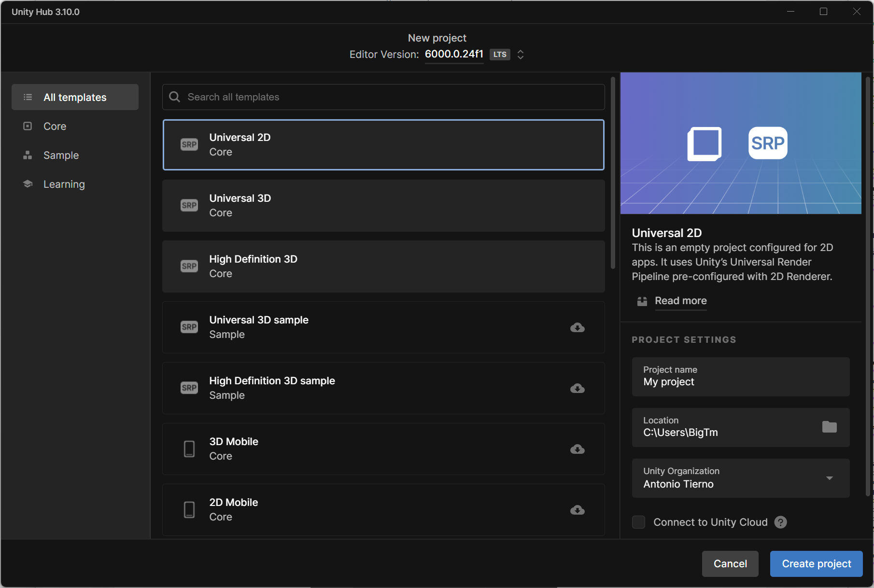
Task: Click the help icon next to Unity Cloud
Action: pyautogui.click(x=780, y=522)
